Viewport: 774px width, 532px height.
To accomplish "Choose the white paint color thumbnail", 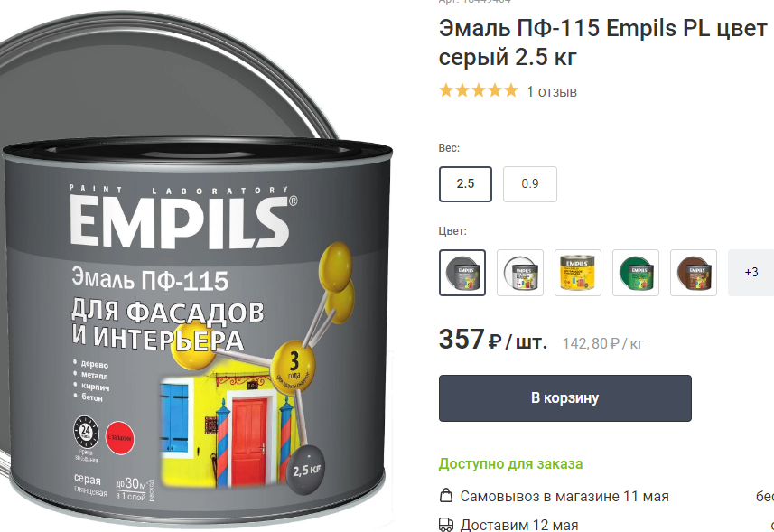I will point(520,273).
